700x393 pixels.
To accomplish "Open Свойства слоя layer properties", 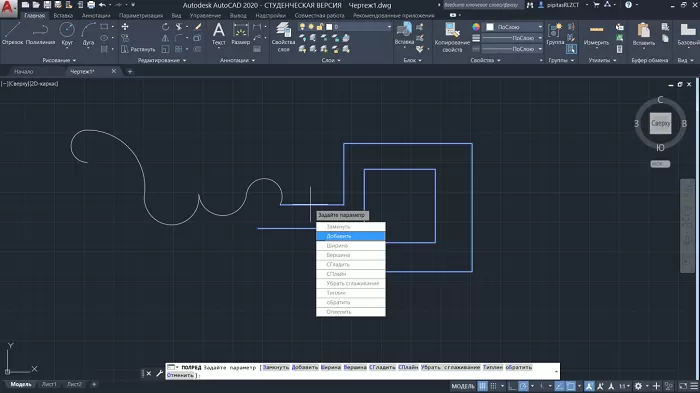I will [x=283, y=37].
